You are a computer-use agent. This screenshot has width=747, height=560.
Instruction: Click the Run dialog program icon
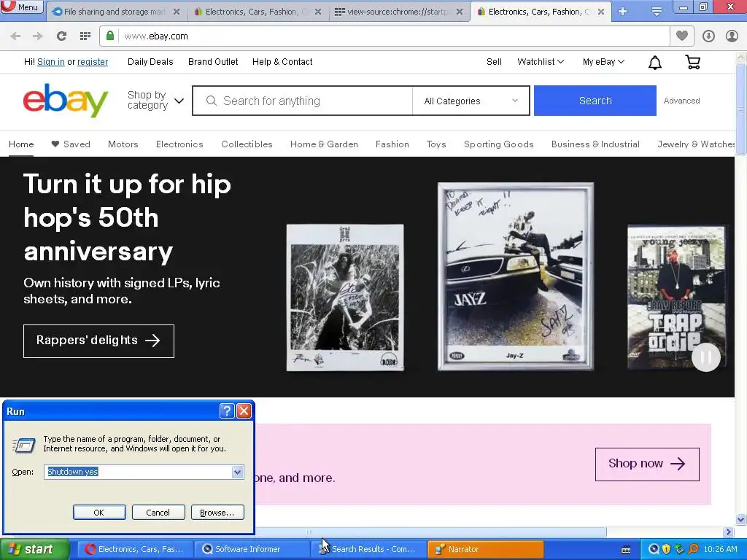[23, 445]
